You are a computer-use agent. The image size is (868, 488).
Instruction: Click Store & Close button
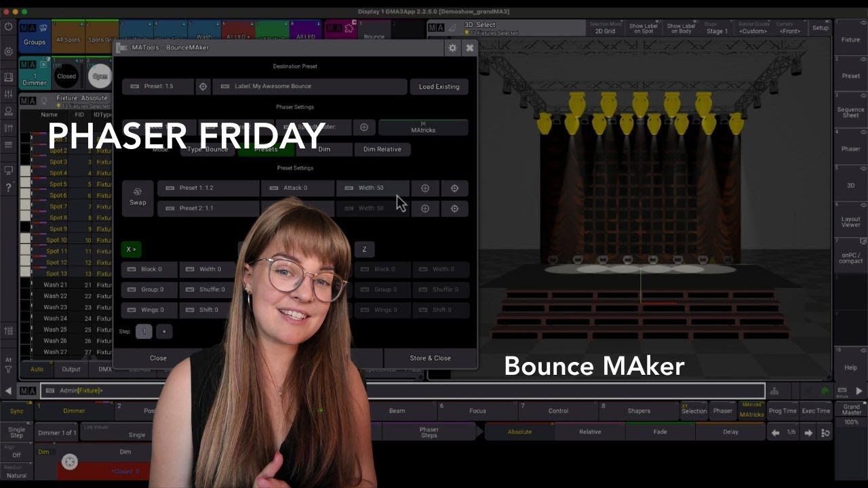430,358
